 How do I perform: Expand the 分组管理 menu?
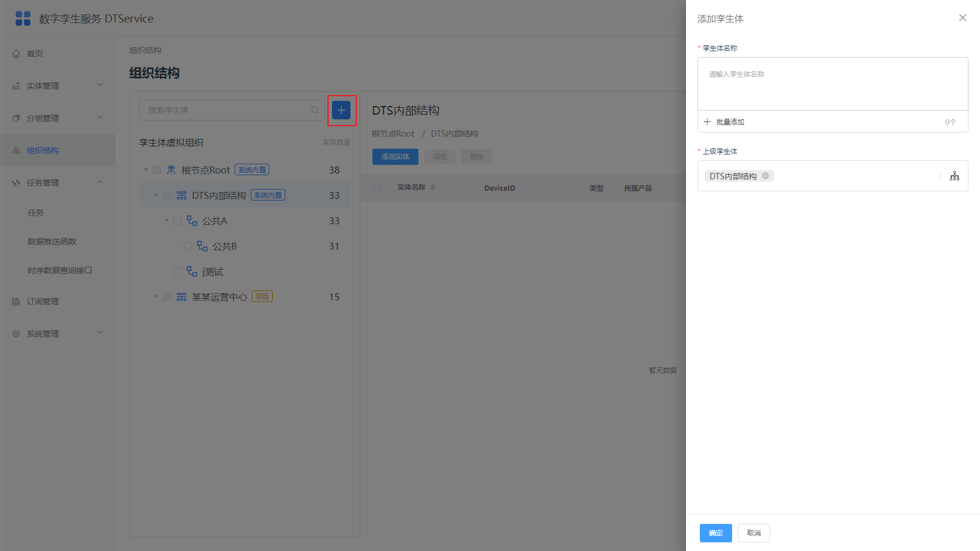[x=58, y=118]
